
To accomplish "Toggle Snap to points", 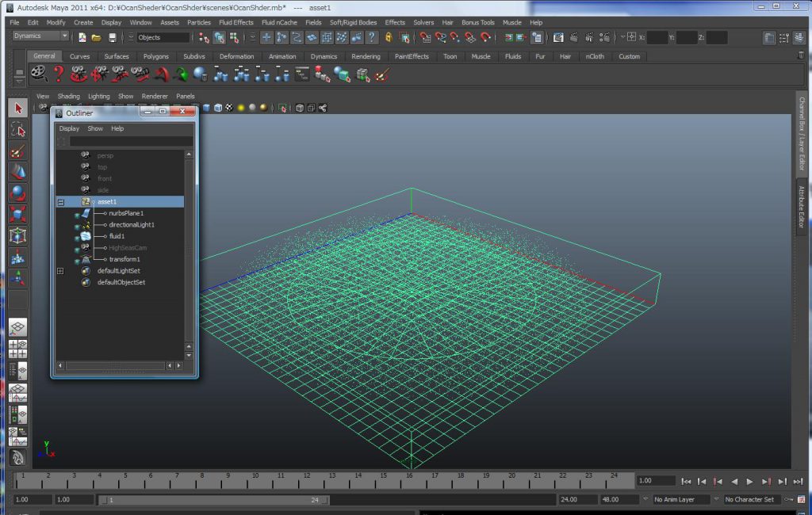I will (x=455, y=37).
